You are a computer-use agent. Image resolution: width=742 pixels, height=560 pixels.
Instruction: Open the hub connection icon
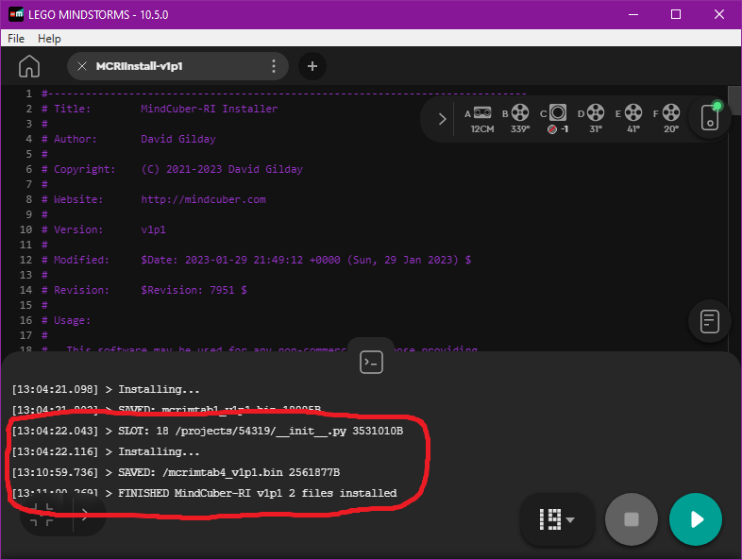pos(711,118)
